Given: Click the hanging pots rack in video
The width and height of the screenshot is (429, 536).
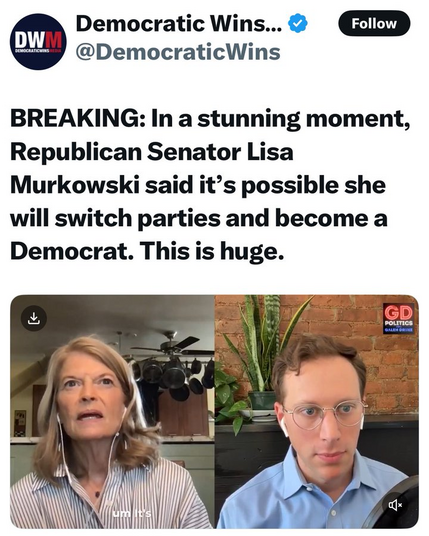Looking at the screenshot, I should click(173, 378).
